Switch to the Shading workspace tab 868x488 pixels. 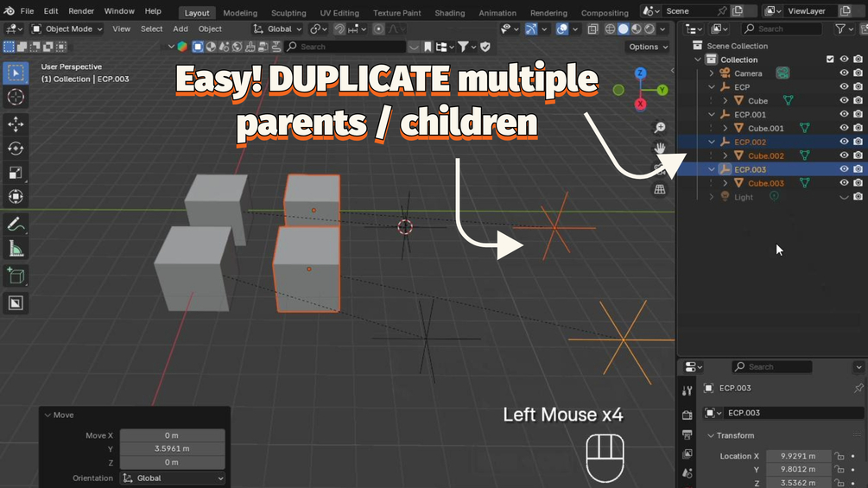click(x=449, y=13)
